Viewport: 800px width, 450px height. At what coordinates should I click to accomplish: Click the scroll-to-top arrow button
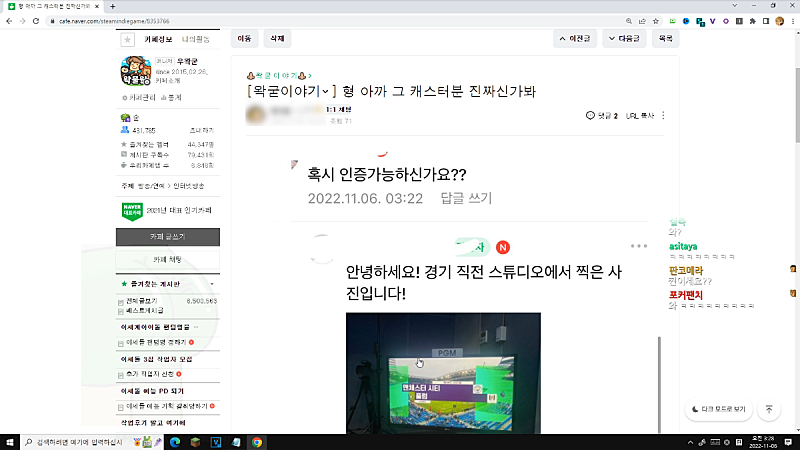[769, 409]
